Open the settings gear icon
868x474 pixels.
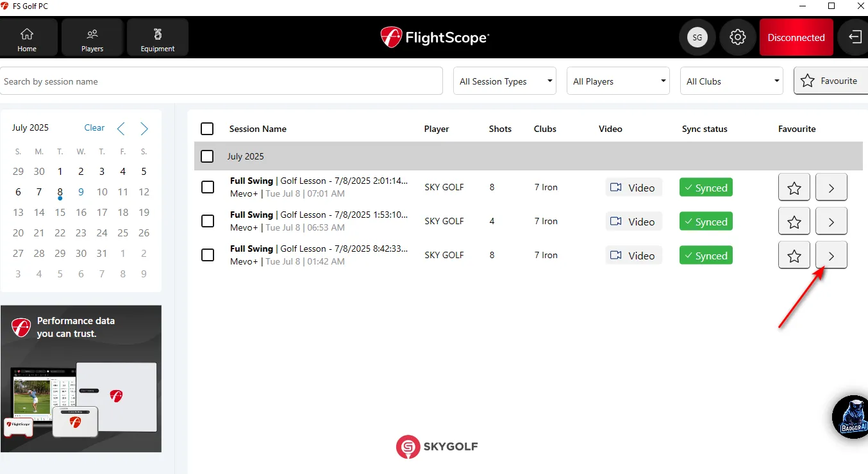738,37
